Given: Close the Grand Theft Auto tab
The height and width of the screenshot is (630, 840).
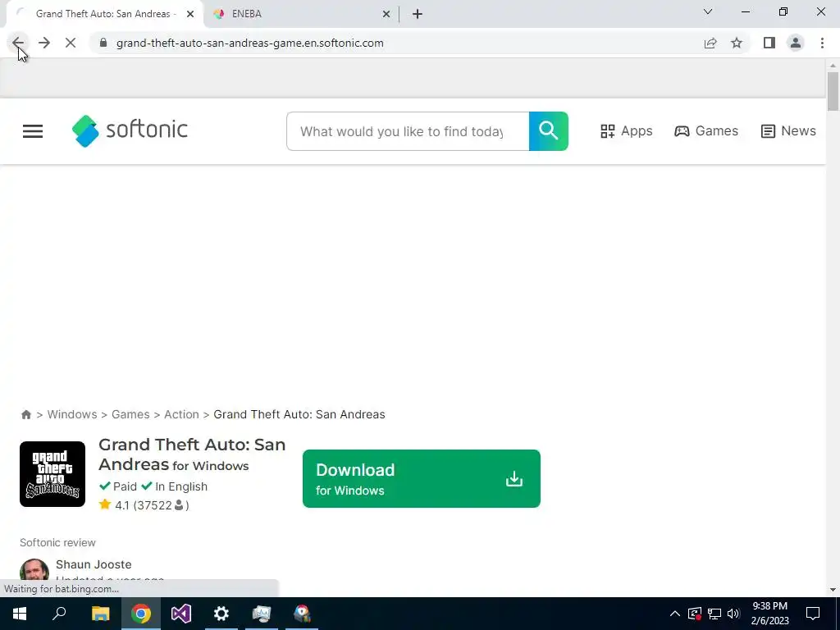Looking at the screenshot, I should click(x=190, y=14).
